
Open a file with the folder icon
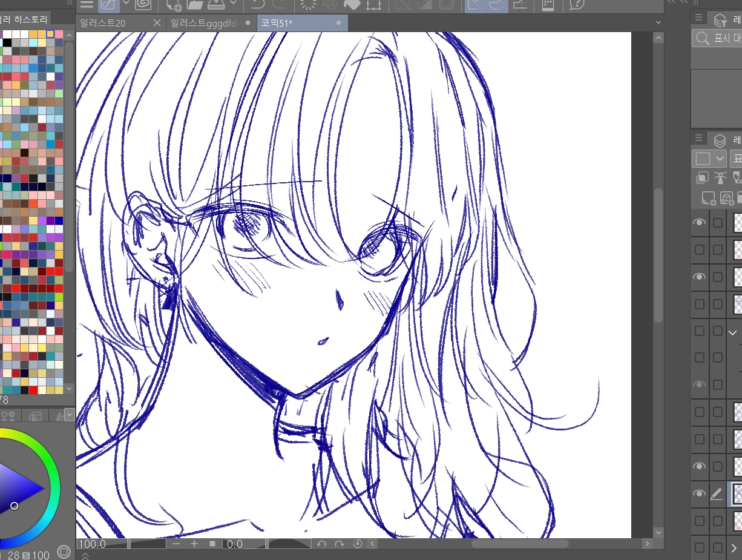pos(195,4)
